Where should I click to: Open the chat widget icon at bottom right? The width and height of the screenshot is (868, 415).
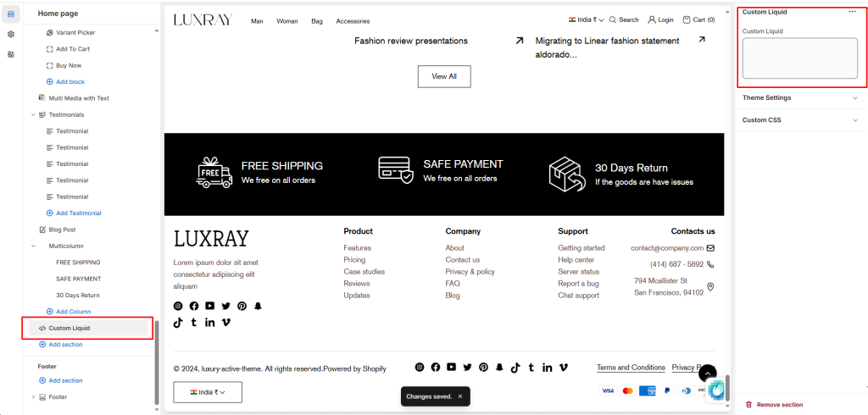tap(717, 389)
